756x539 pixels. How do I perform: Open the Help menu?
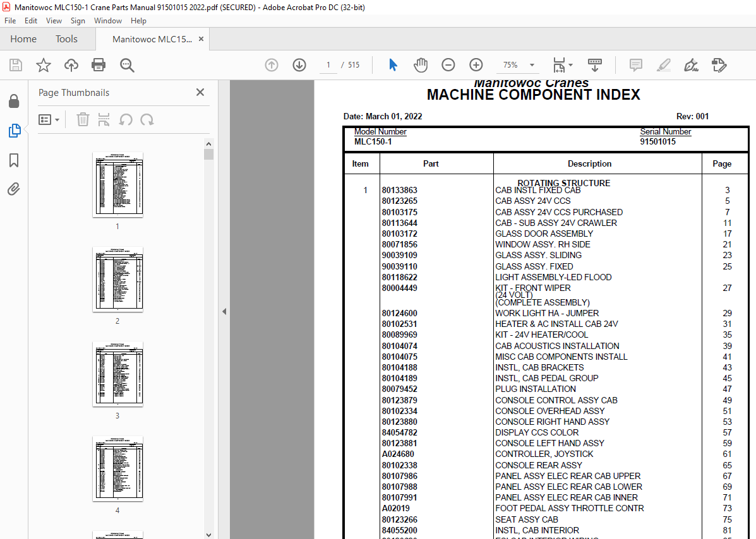[x=138, y=21]
